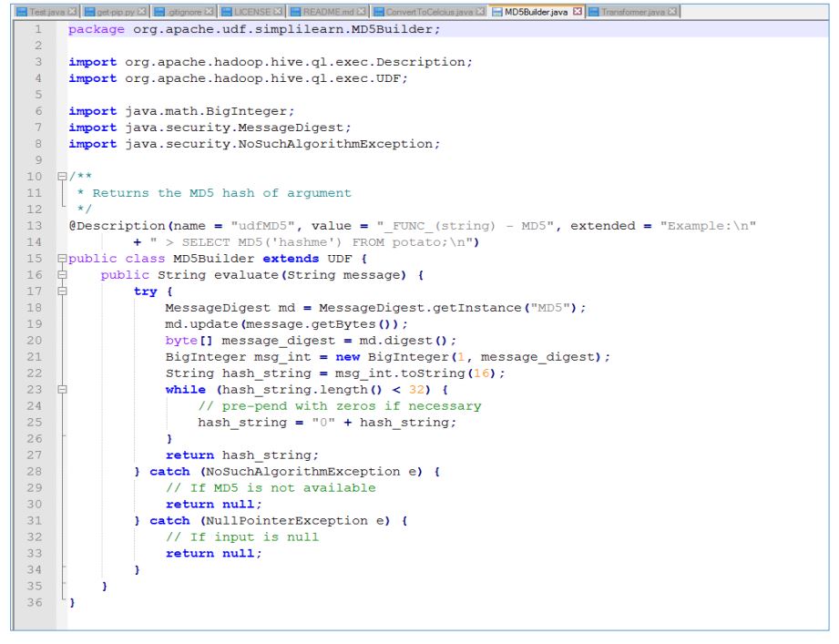Click the "udfMD5" string in @Description

pos(262,226)
